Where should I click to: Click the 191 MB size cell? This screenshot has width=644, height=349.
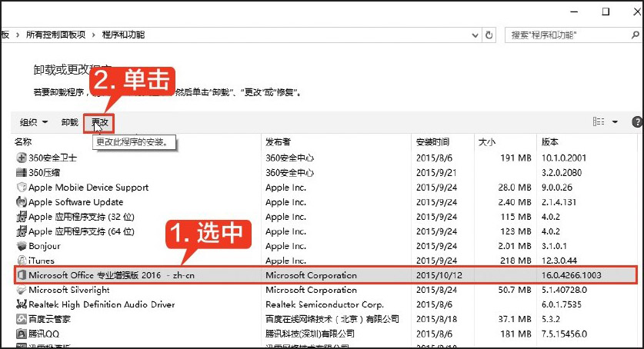click(516, 158)
